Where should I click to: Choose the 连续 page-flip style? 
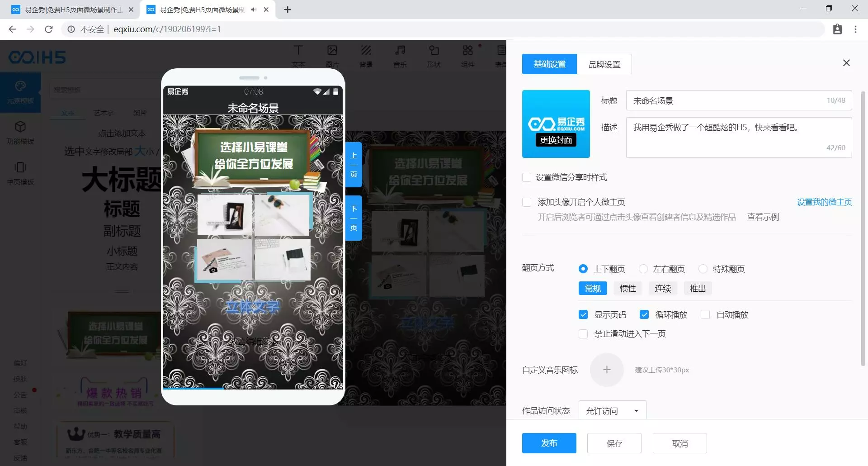663,289
